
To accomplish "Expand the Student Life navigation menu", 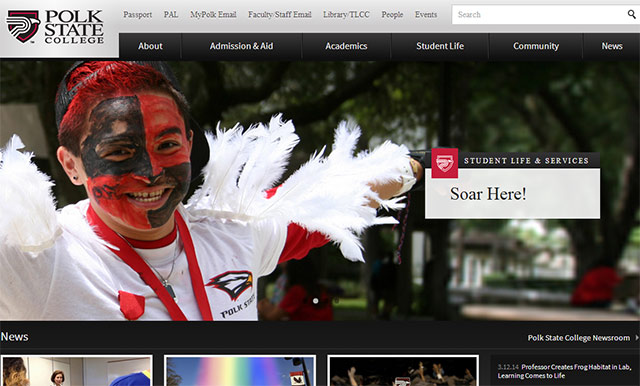I will point(440,47).
